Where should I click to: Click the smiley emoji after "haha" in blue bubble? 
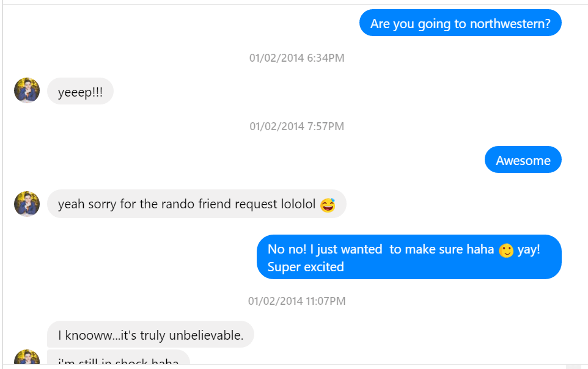(506, 250)
